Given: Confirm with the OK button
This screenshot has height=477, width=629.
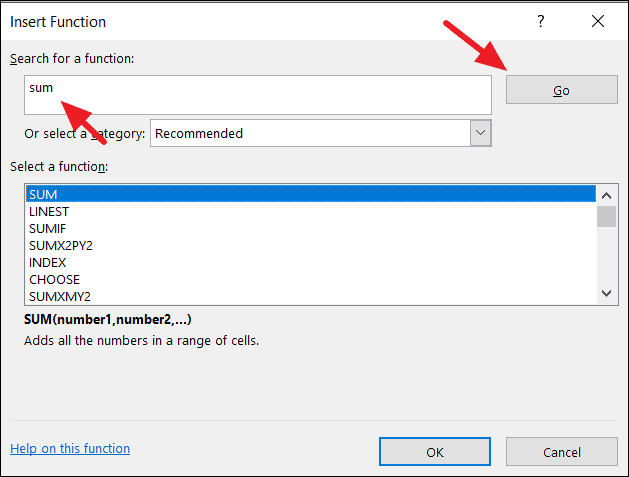Looking at the screenshot, I should (435, 452).
